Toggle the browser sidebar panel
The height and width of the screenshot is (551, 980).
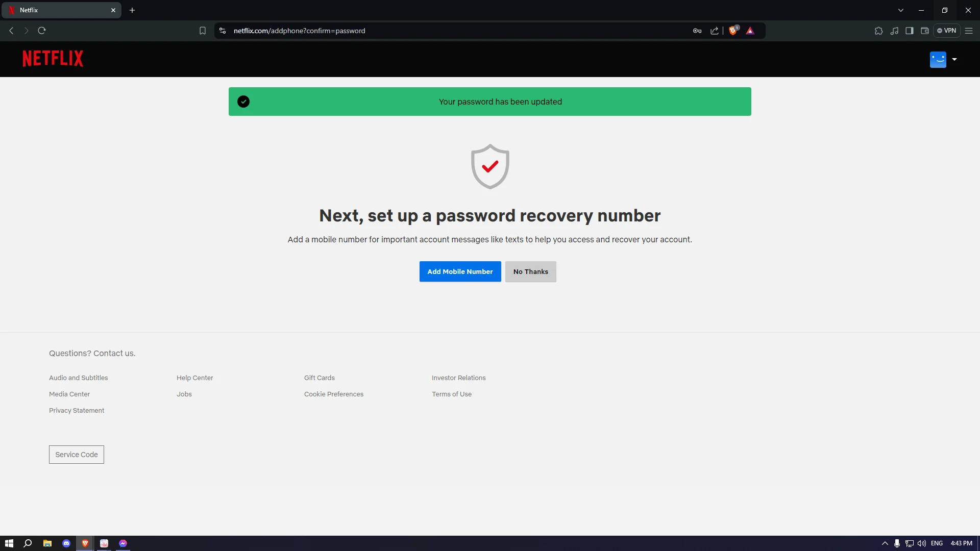point(910,31)
